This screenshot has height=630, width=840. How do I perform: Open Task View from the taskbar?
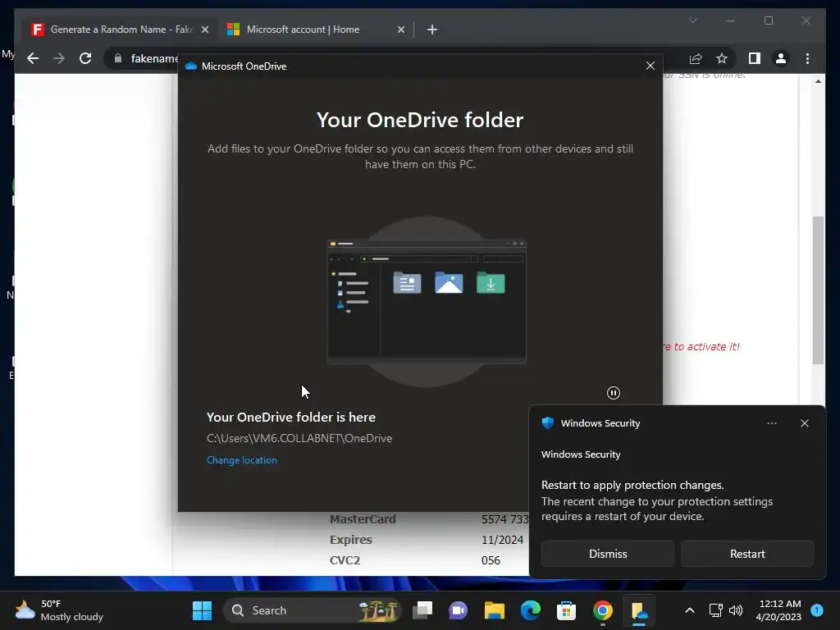pyautogui.click(x=422, y=610)
